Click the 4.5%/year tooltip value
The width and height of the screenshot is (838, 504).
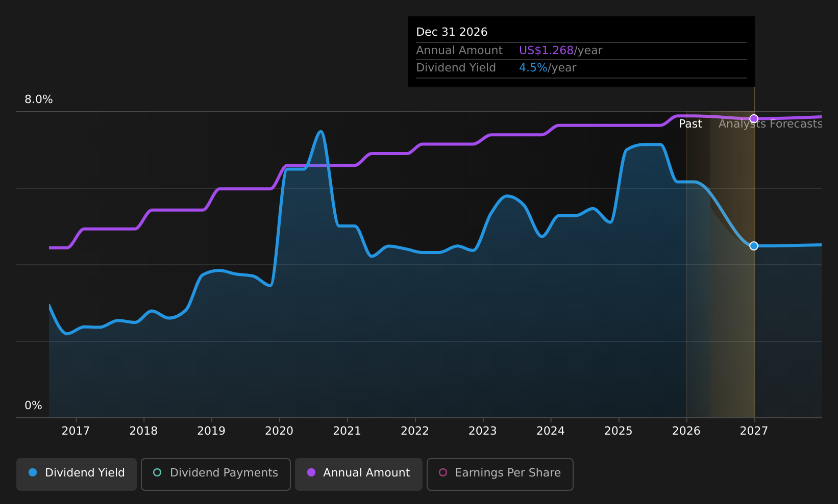[548, 68]
